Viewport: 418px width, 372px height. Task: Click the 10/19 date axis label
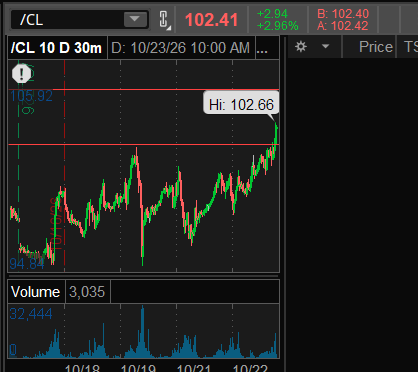(x=138, y=368)
